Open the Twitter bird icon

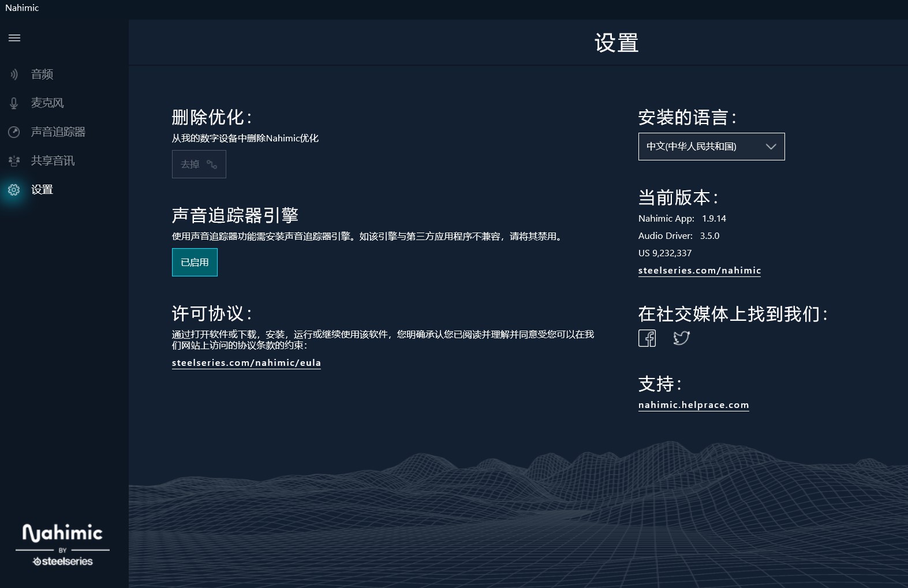(682, 338)
